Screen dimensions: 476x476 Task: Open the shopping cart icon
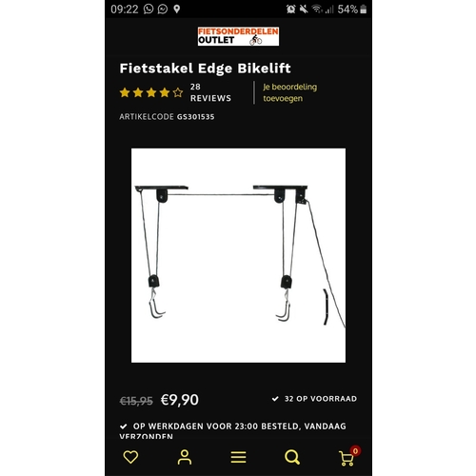346,459
